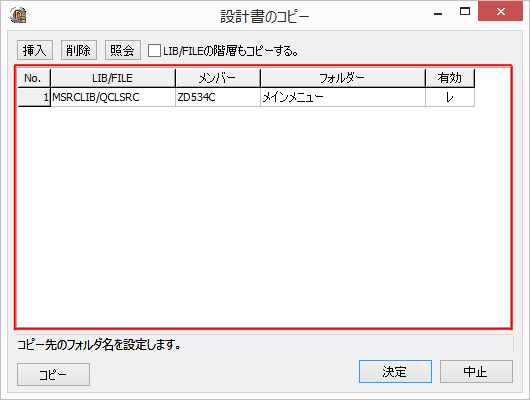Click the 削除 delete button

click(x=79, y=50)
